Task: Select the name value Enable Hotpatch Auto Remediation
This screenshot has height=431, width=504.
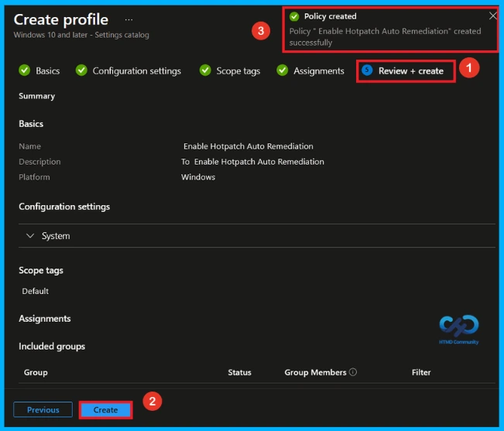Action: coord(249,146)
